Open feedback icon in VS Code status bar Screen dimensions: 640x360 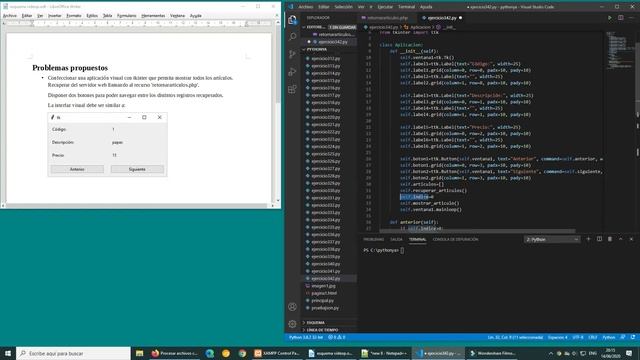tap(622, 338)
